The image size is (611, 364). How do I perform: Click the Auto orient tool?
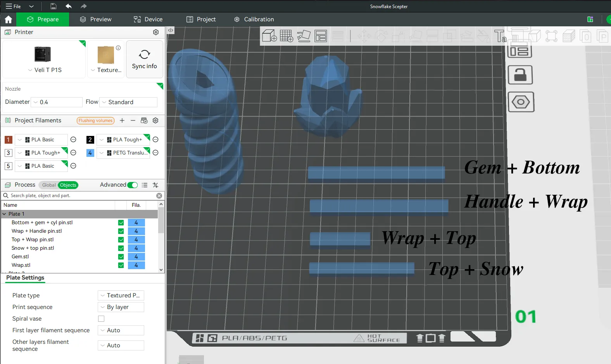[304, 36]
